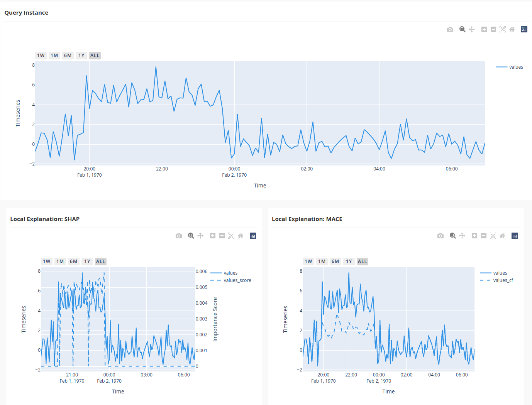Click Importance Score axis title
This screenshot has width=532, height=405.
click(x=215, y=319)
